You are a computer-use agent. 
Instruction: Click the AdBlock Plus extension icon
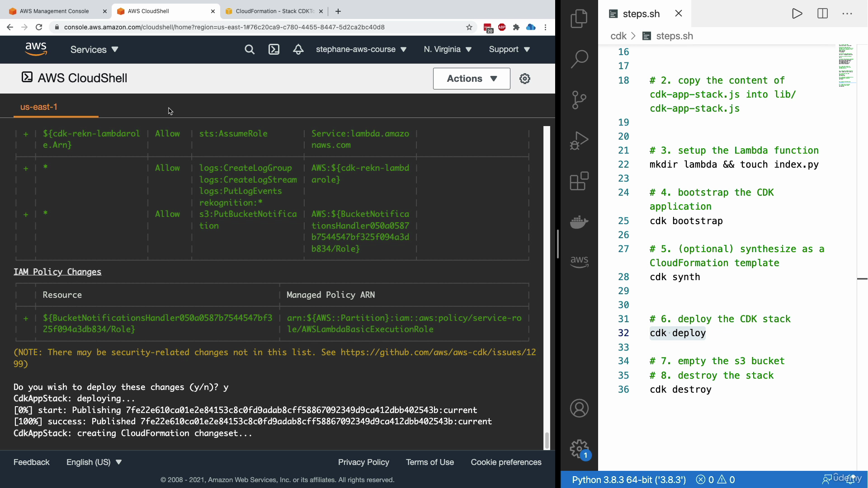click(x=502, y=27)
